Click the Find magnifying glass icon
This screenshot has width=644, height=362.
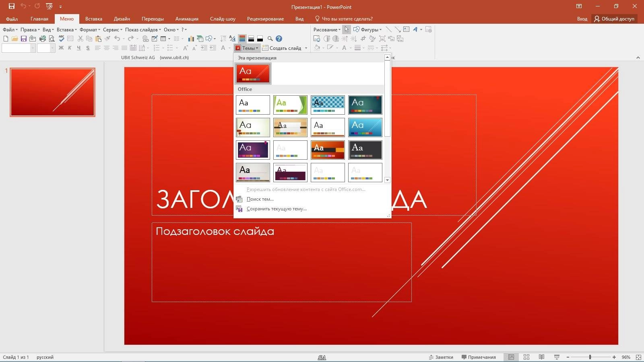tap(270, 39)
